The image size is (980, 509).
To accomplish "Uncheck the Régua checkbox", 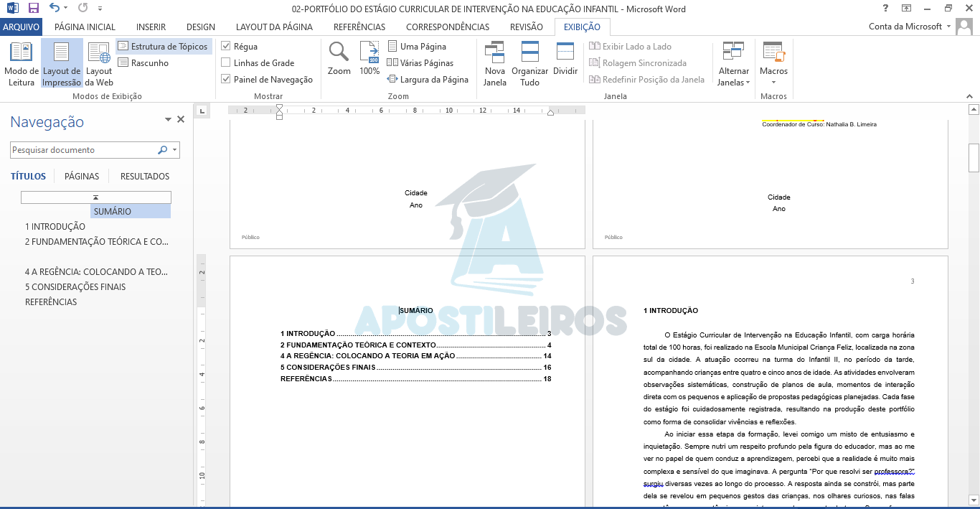I will [226, 47].
